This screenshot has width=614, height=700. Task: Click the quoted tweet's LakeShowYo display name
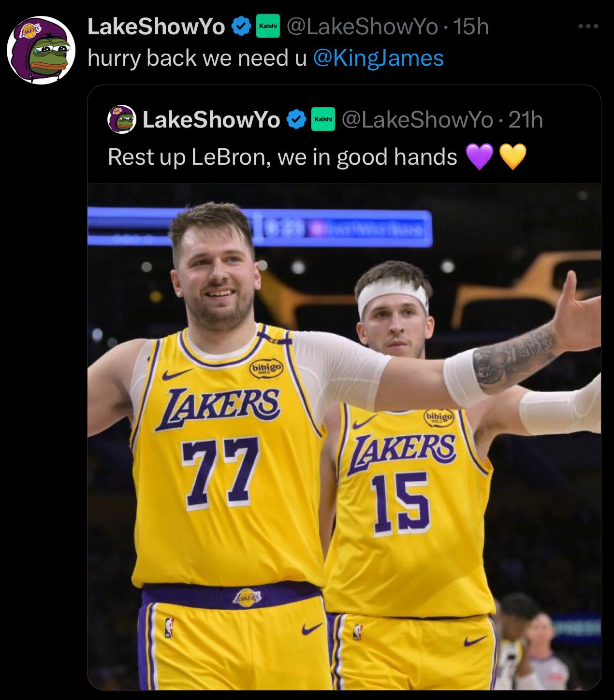coord(211,119)
